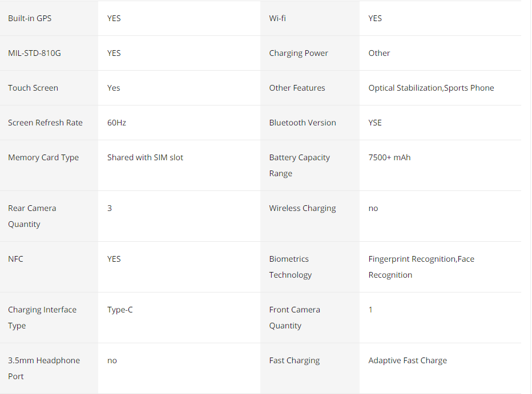Select the Fingerprint Recognition,Face Recognition value
The image size is (532, 394).
pos(421,267)
